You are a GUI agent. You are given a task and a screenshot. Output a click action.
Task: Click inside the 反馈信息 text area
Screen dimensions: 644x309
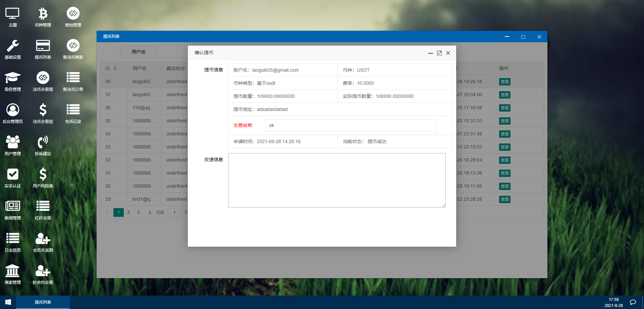point(337,180)
